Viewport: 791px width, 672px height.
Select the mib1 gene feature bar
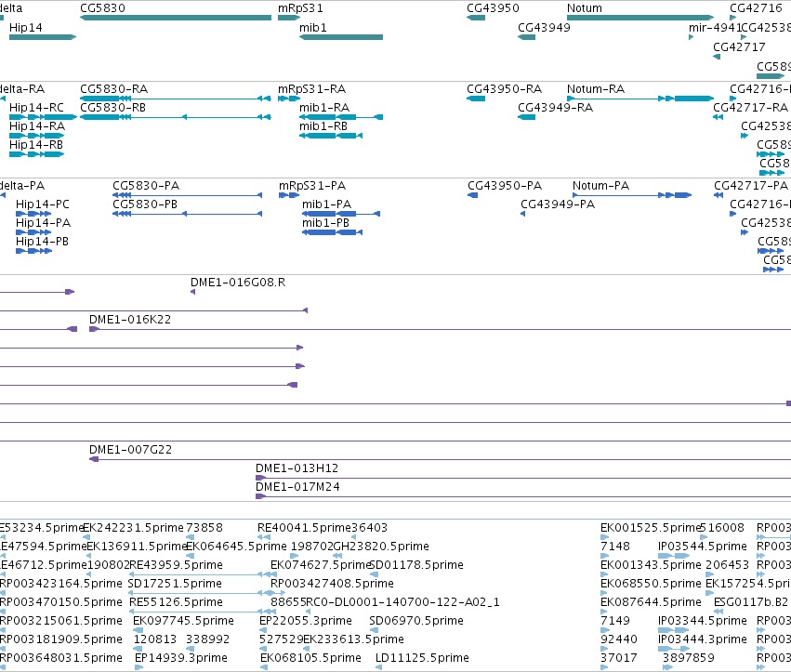(x=341, y=37)
